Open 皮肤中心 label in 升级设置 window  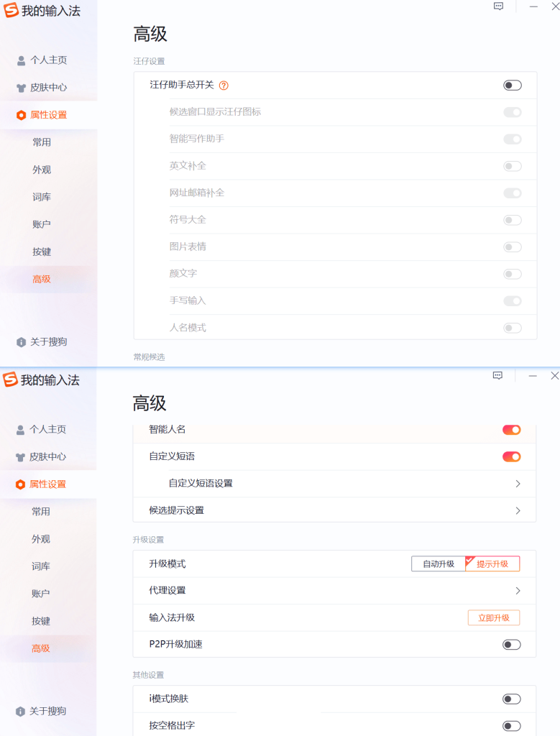point(48,457)
